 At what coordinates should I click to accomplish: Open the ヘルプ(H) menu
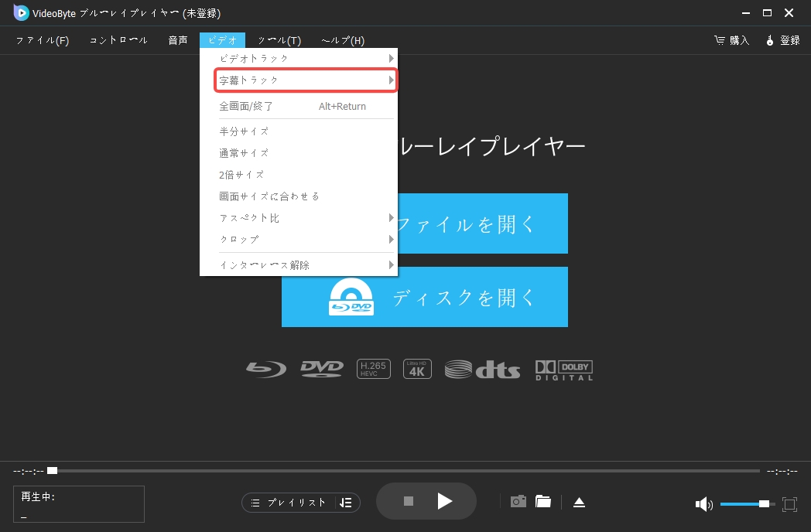pyautogui.click(x=343, y=40)
